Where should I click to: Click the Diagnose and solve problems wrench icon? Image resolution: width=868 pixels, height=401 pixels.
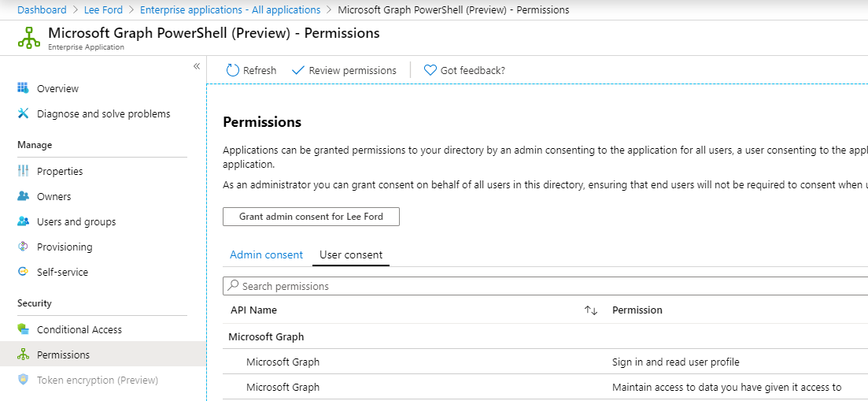pyautogui.click(x=23, y=113)
